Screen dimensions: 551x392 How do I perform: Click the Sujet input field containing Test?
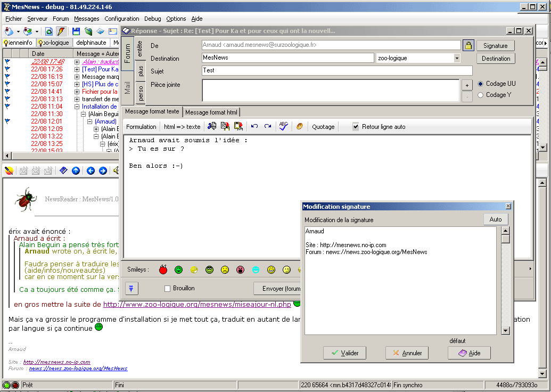337,70
